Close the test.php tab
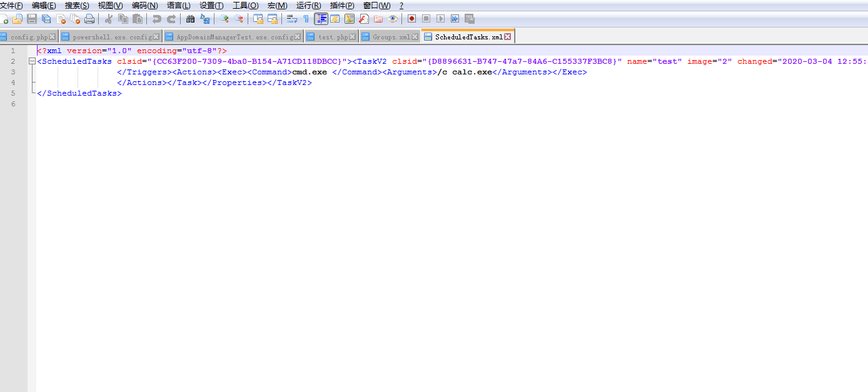Screen dimensions: 868x392 point(353,37)
